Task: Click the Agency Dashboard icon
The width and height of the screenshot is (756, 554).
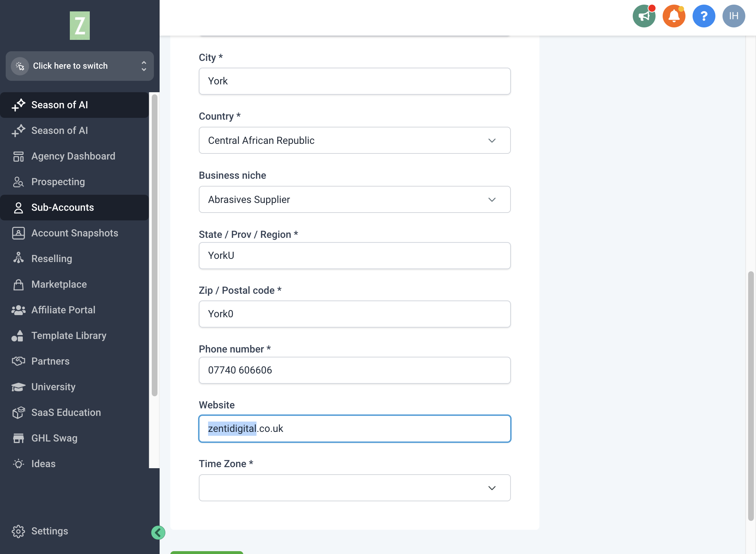Action: pos(18,156)
